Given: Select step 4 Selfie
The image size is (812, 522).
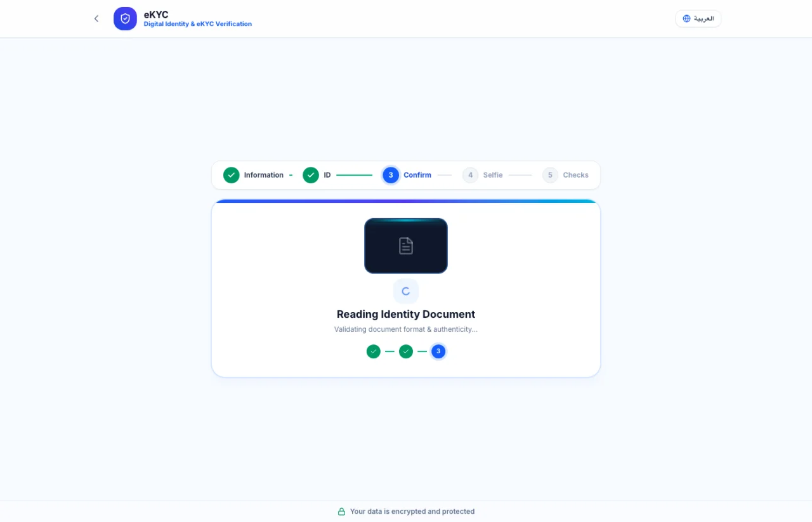Looking at the screenshot, I should tap(483, 175).
